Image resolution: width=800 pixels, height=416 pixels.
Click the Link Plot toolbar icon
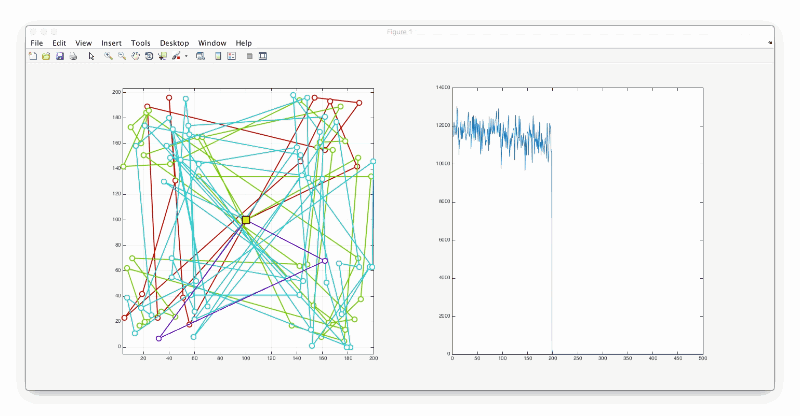click(x=201, y=56)
